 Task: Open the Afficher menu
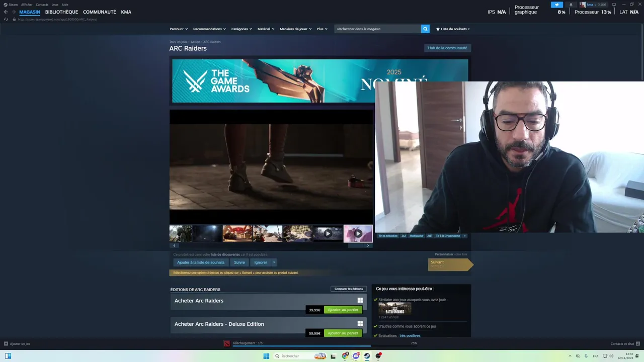[27, 5]
